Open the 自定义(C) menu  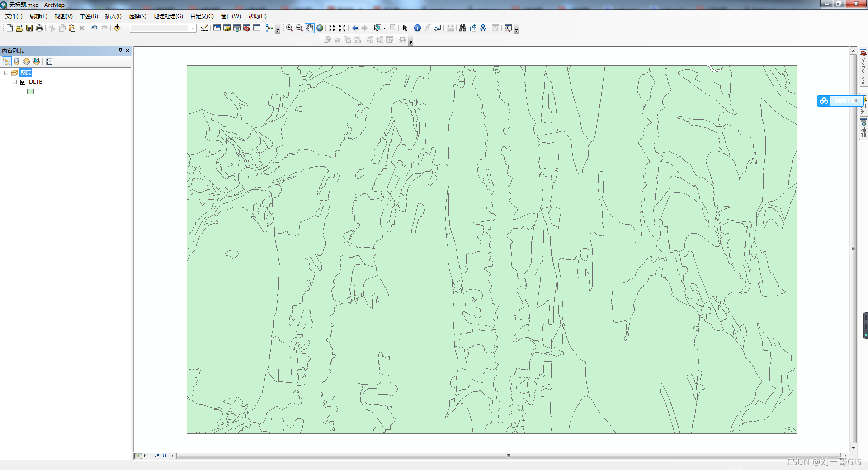pos(202,16)
